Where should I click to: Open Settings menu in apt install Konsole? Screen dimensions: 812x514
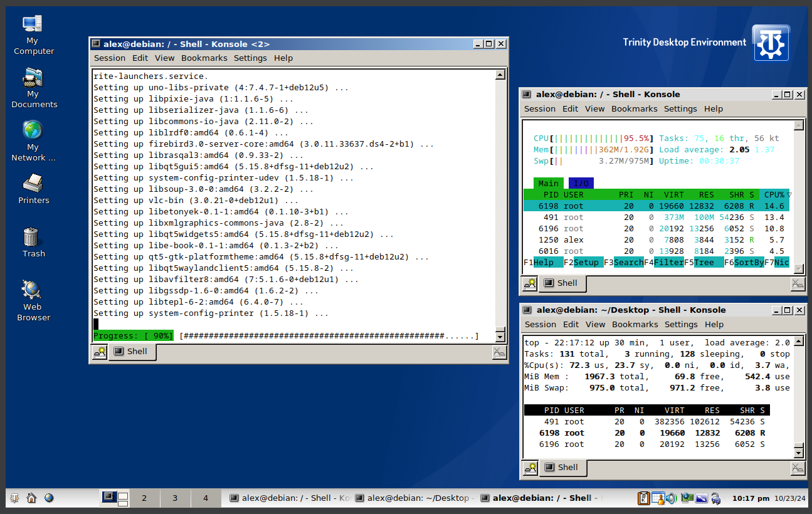(250, 58)
